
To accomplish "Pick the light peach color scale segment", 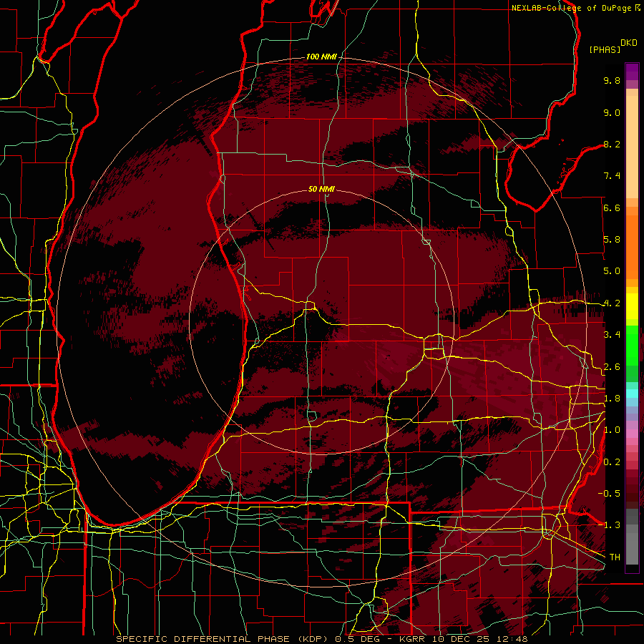I will [632, 148].
